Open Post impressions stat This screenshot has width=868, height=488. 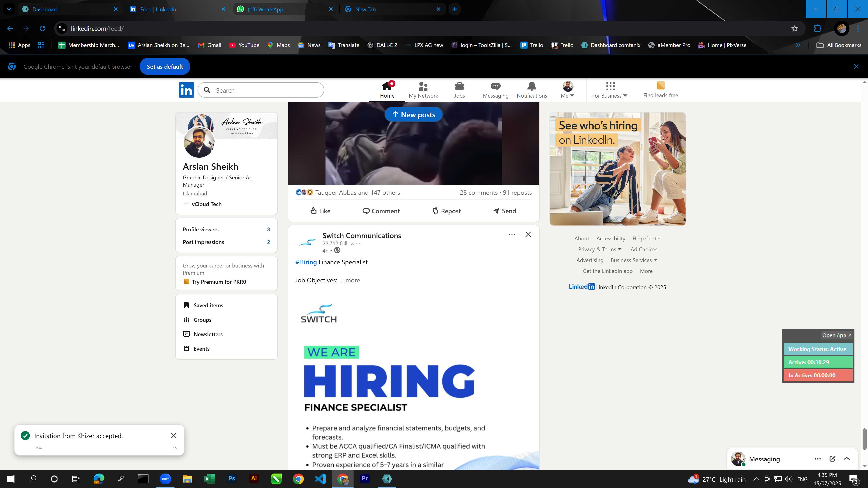(226, 242)
